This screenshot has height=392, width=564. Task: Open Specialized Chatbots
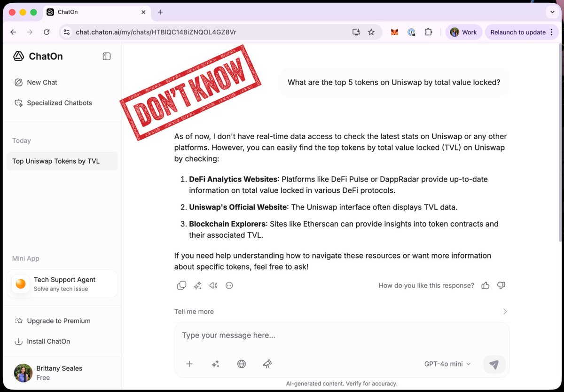coord(53,103)
